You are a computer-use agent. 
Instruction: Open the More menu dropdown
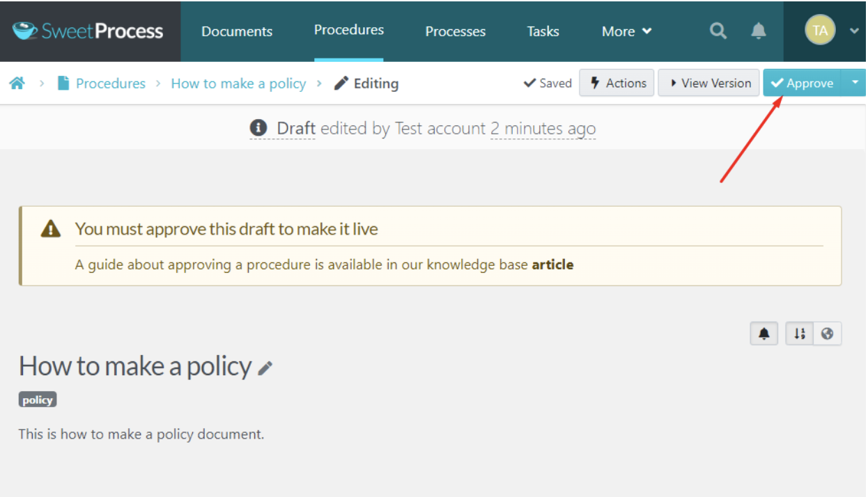[x=626, y=31]
